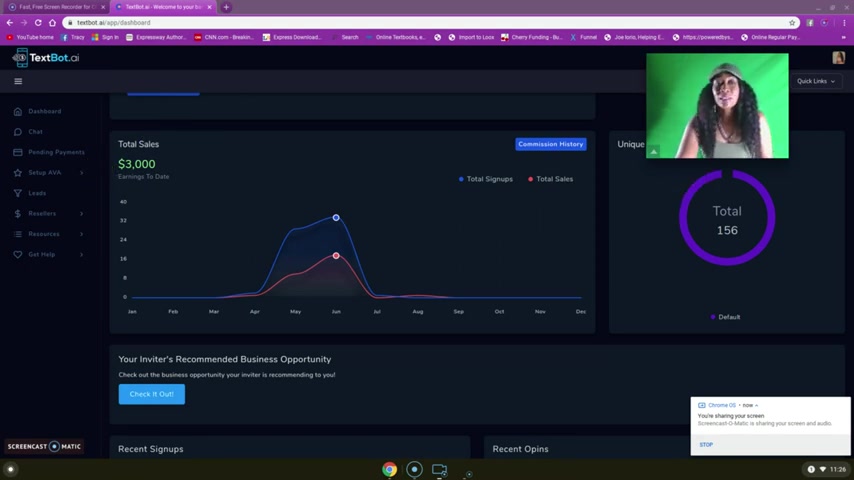Viewport: 854px width, 480px height.
Task: Open Chat in sidebar
Action: 35,132
